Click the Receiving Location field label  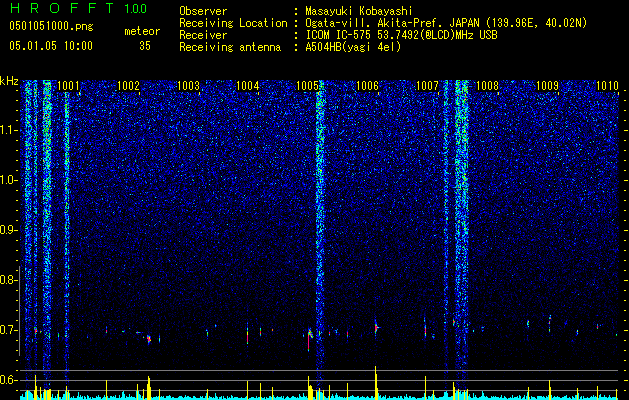[x=233, y=23]
